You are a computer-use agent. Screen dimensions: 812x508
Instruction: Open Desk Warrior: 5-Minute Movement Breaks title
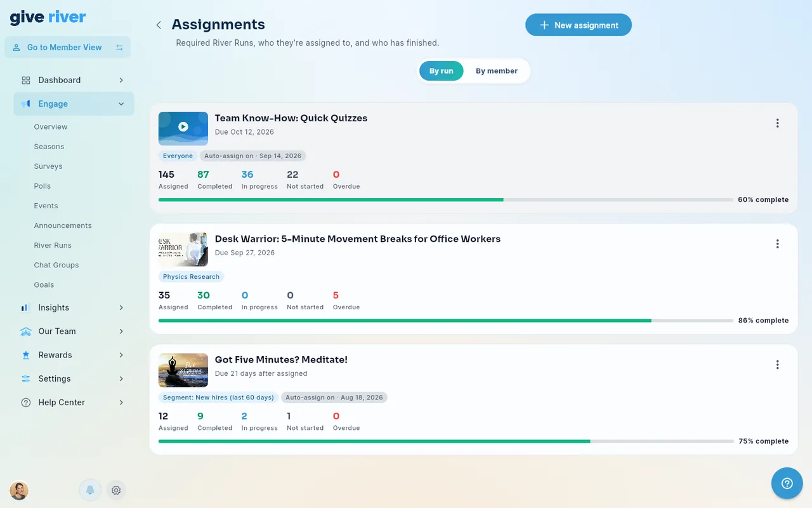coord(358,239)
